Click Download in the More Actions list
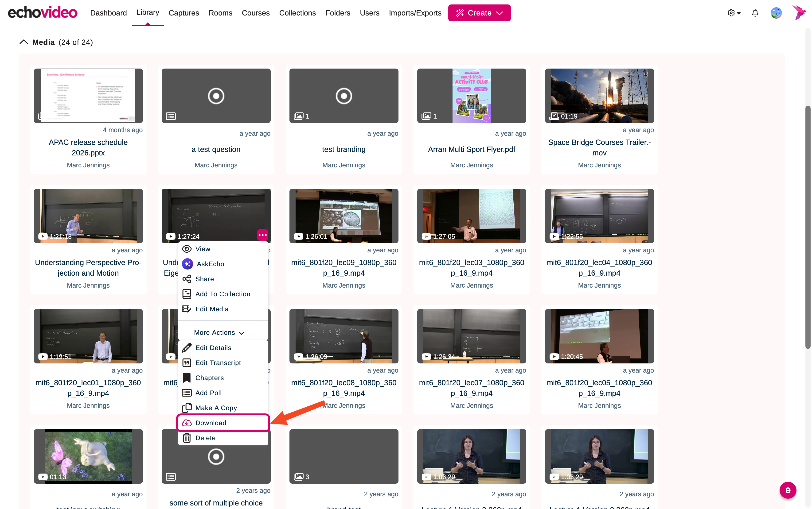Screen dimensions: 812x509 click(x=223, y=423)
